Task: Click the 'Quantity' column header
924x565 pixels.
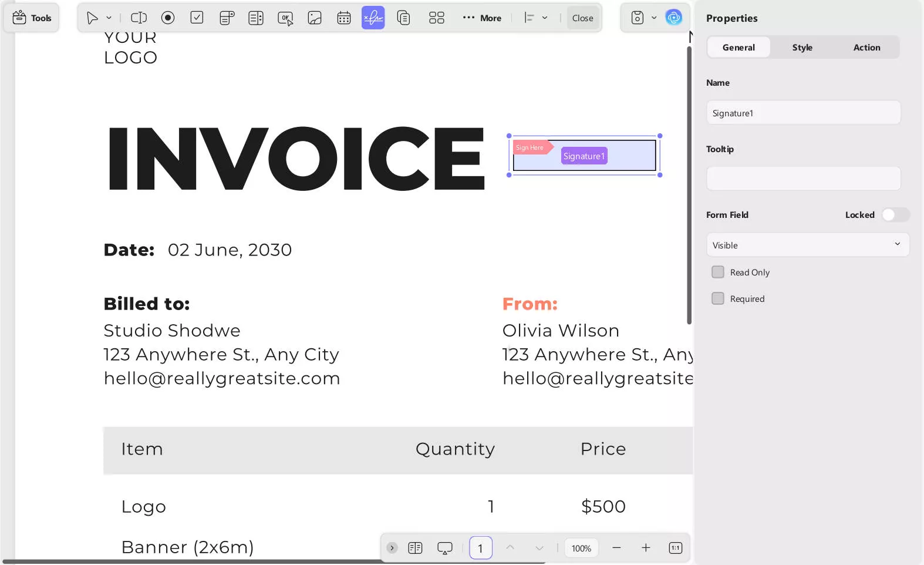Action: tap(455, 449)
